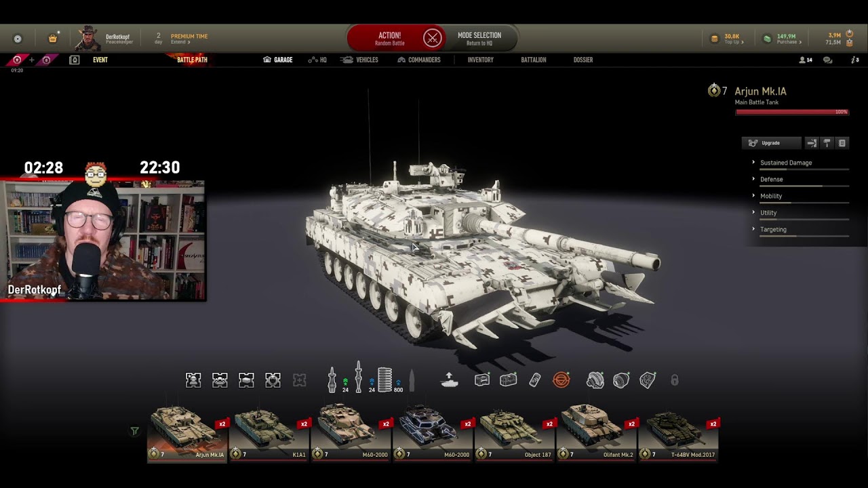Open the HQ tab

click(x=317, y=60)
